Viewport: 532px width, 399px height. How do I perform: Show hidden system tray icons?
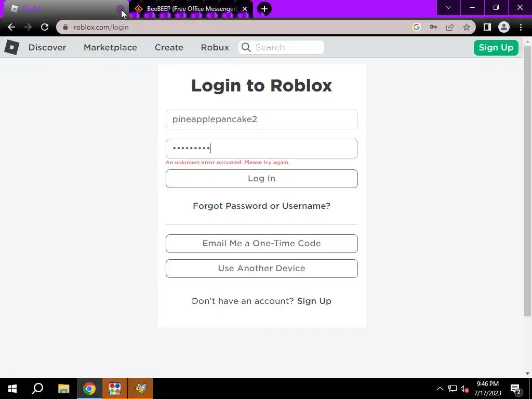(x=440, y=389)
